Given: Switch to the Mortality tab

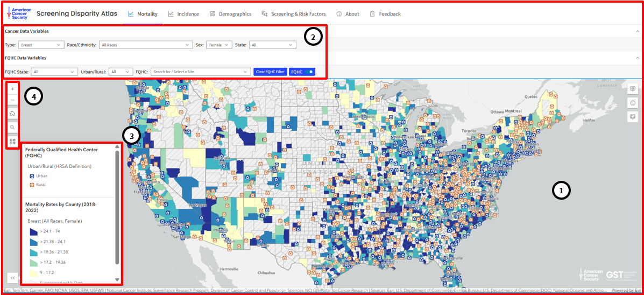Looking at the screenshot, I should (143, 14).
